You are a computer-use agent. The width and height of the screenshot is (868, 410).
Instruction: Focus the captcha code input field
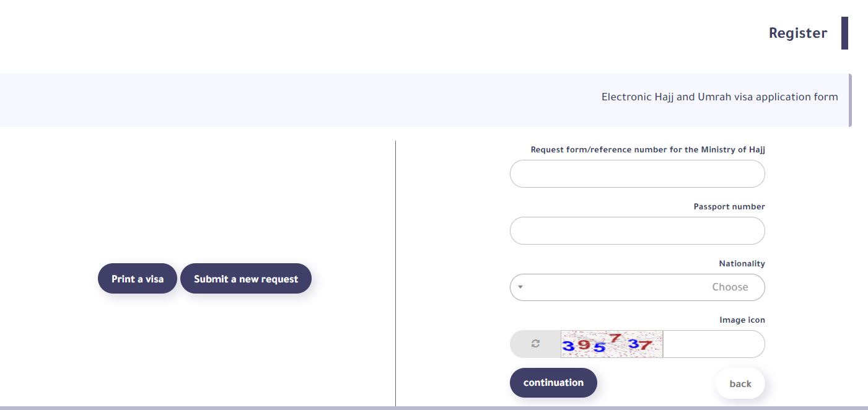point(712,344)
